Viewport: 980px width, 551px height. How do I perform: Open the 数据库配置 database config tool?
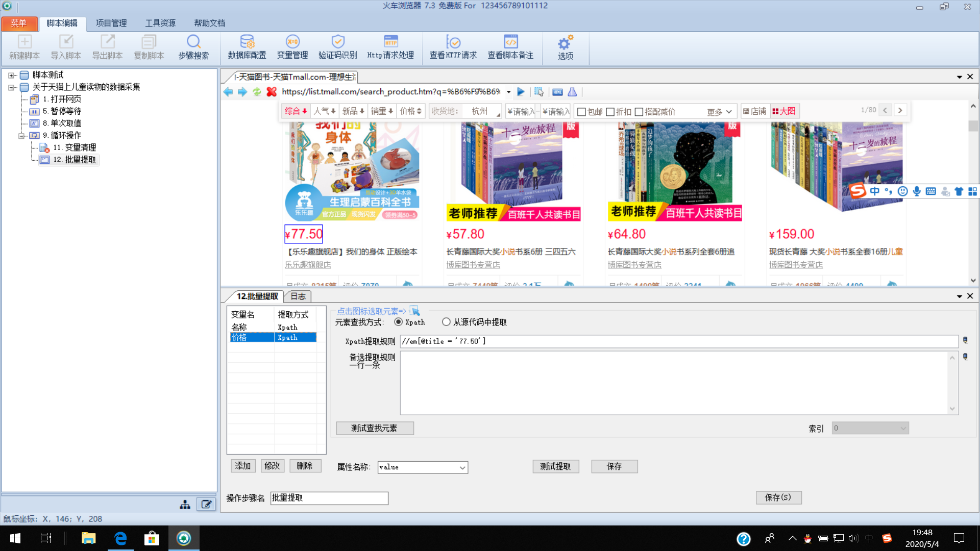point(247,47)
